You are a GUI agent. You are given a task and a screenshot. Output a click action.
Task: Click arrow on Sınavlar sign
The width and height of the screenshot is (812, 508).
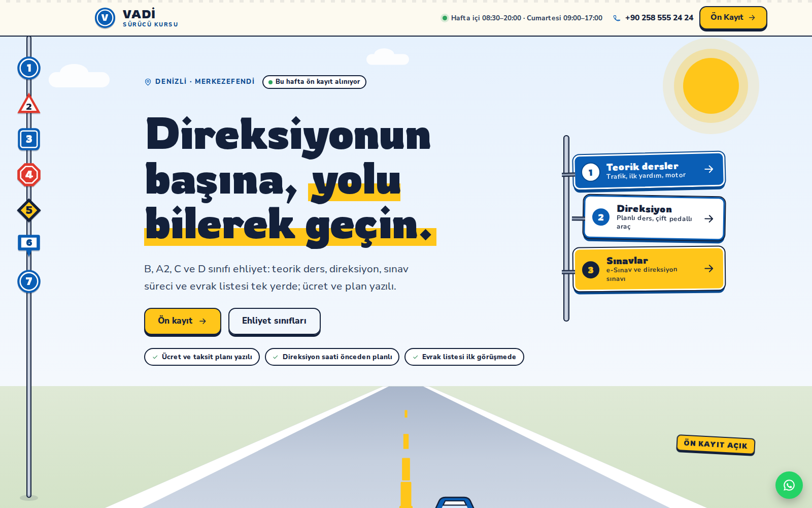pyautogui.click(x=709, y=268)
